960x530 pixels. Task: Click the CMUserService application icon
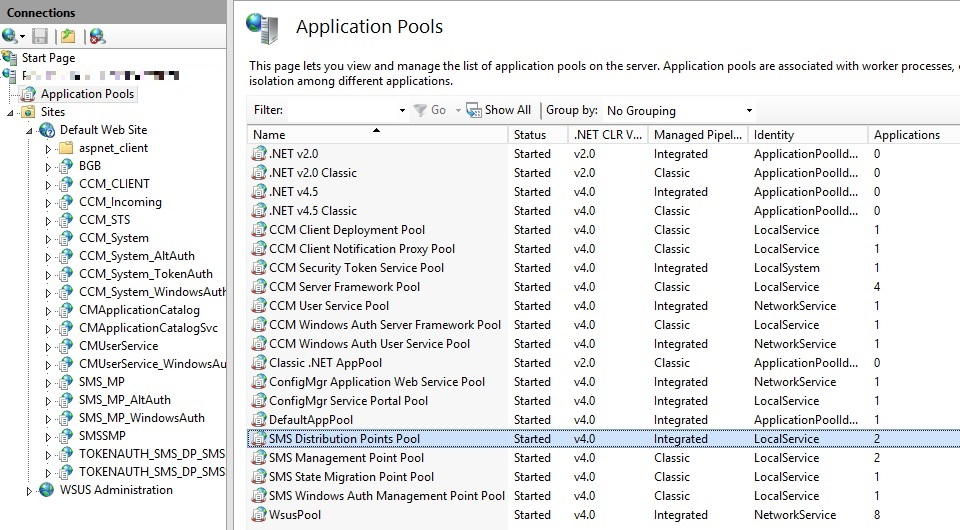coord(66,346)
